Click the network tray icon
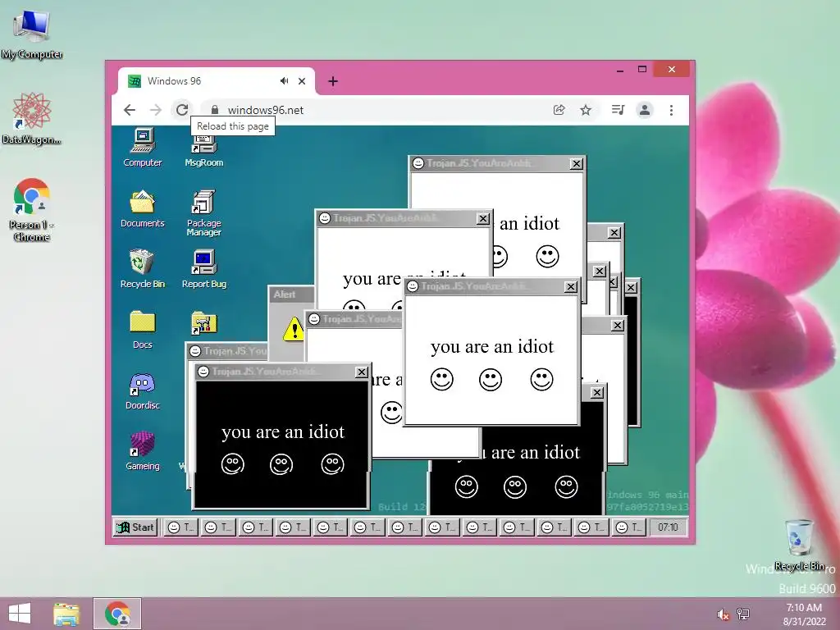The image size is (840, 630). (743, 614)
